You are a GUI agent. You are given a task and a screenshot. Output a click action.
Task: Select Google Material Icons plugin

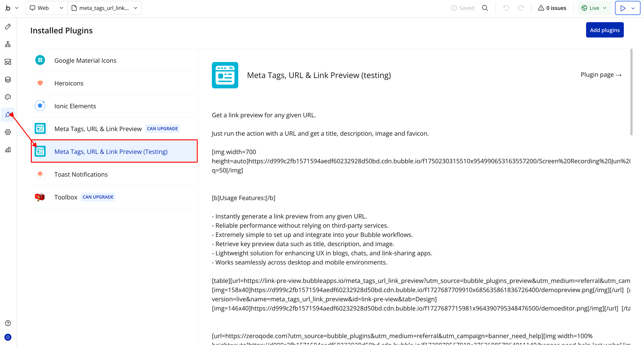click(85, 60)
